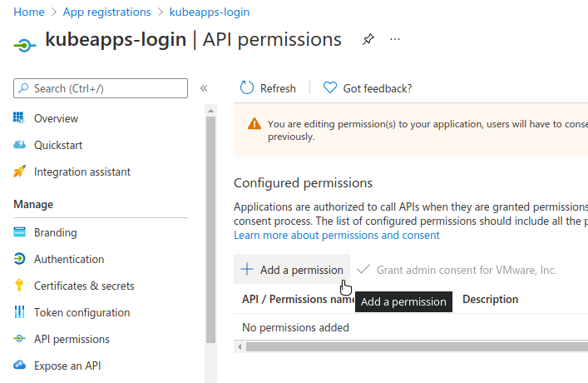The width and height of the screenshot is (588, 383).
Task: Click Description column header
Action: [x=490, y=299]
